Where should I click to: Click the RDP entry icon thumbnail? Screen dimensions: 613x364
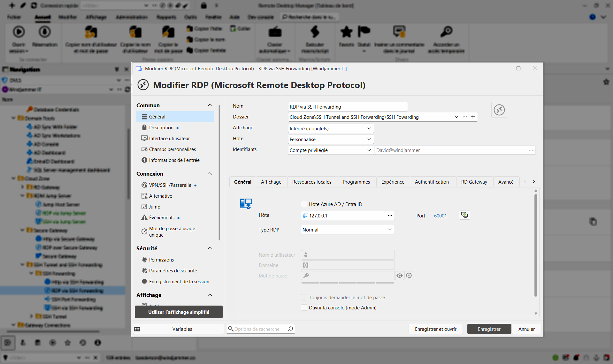click(499, 110)
